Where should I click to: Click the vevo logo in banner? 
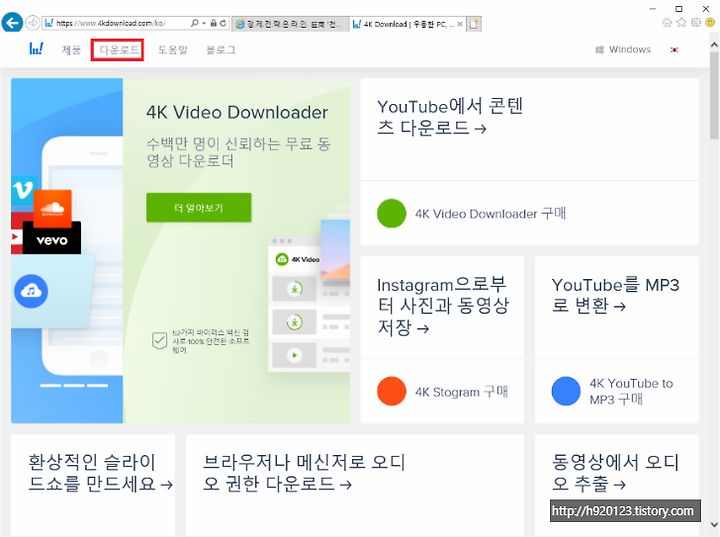[x=51, y=239]
